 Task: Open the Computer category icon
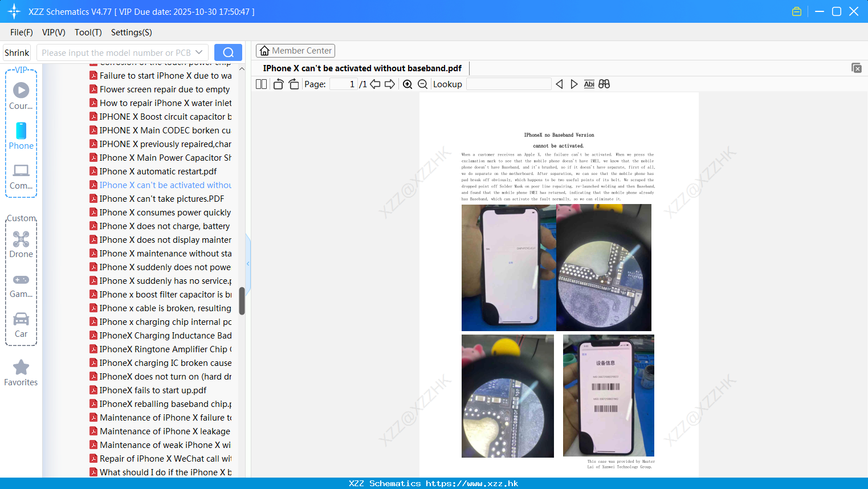coord(21,176)
